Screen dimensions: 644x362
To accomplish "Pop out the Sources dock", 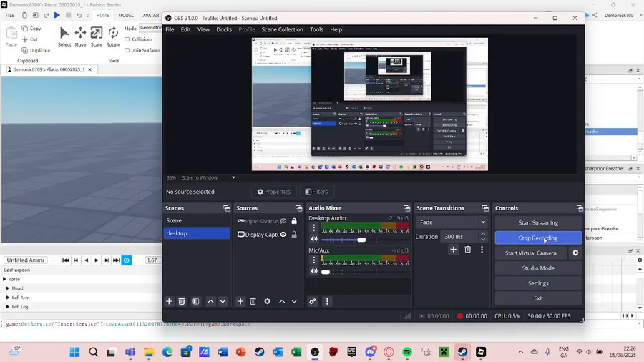I will tap(298, 208).
